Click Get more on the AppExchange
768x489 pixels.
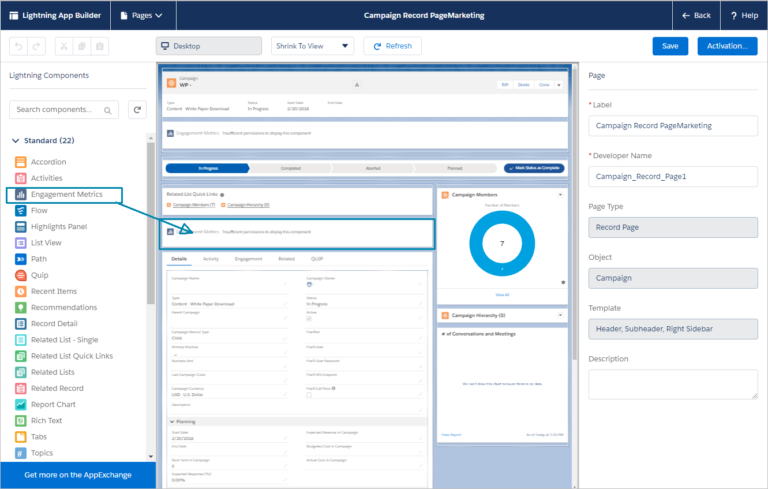78,475
